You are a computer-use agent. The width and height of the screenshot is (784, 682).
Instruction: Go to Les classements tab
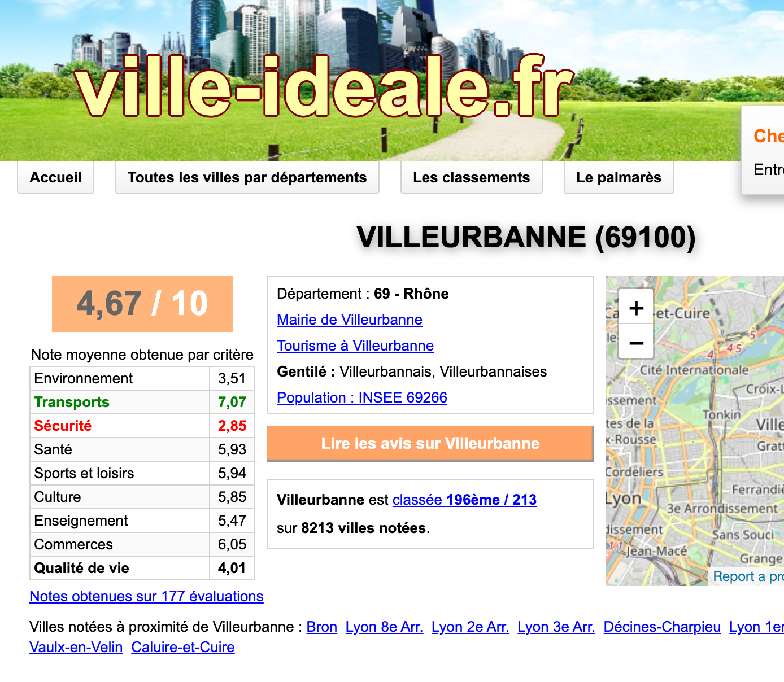coord(471,177)
